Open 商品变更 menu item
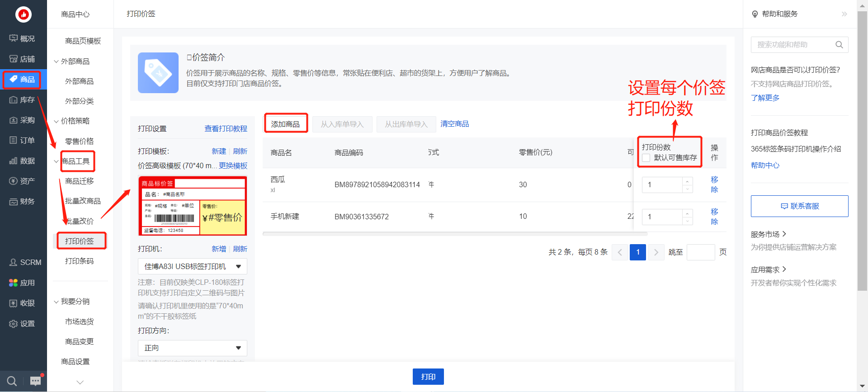Screen dimensions: 868x392 (x=80, y=342)
